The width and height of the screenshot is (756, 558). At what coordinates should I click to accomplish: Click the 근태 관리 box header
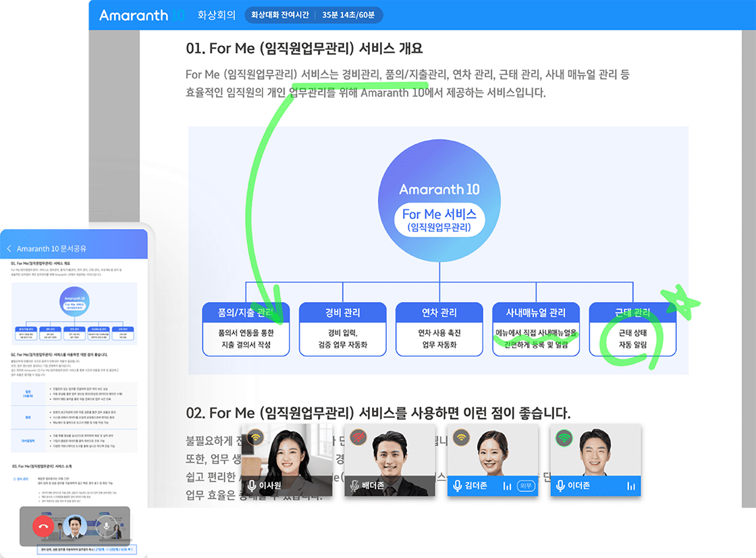(x=632, y=313)
